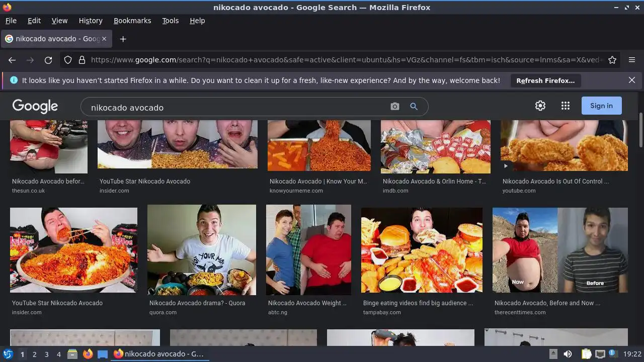The image size is (644, 362).
Task: Open the File menu
Action: click(x=11, y=21)
